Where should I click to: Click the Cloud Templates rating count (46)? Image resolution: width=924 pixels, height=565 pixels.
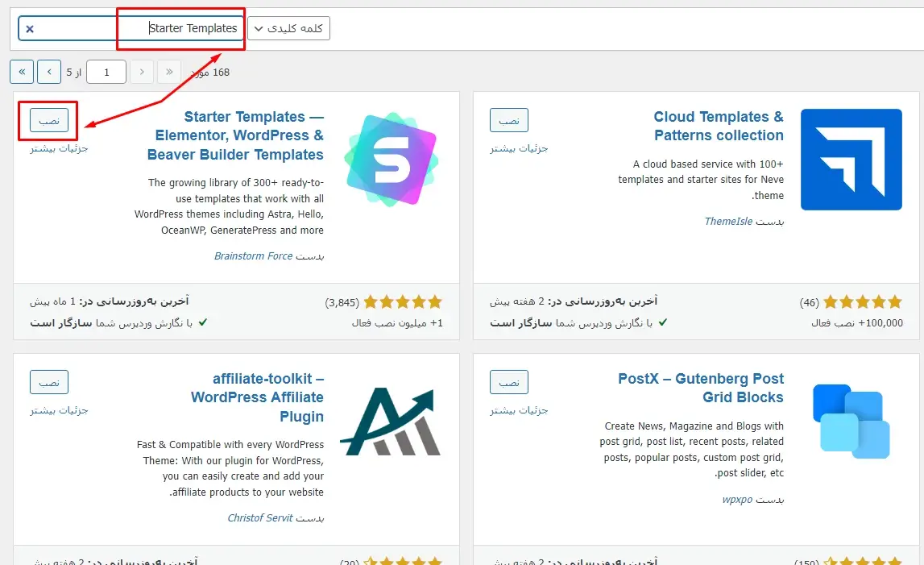coord(809,302)
